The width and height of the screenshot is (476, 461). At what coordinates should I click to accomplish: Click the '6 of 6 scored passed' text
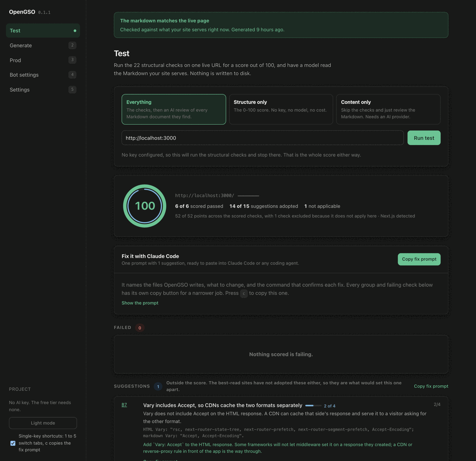coord(199,206)
